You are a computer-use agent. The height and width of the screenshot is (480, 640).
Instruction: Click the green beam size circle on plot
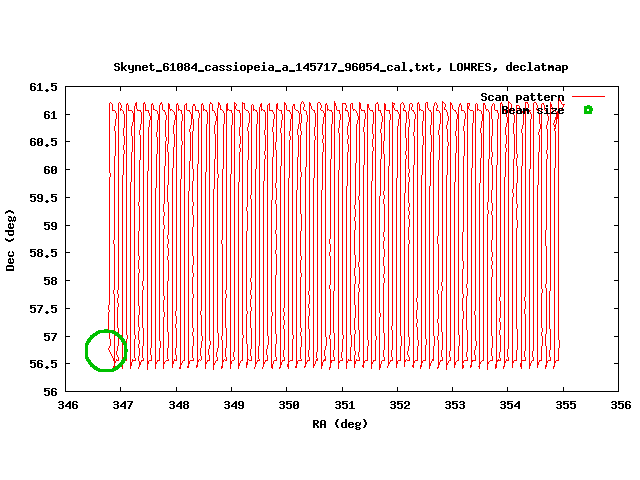(x=106, y=350)
